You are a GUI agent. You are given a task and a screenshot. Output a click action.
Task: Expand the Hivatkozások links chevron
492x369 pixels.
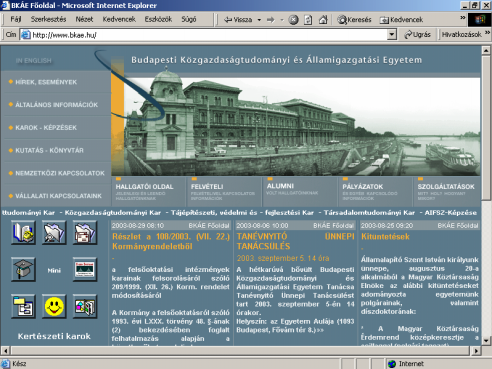pyautogui.click(x=487, y=32)
